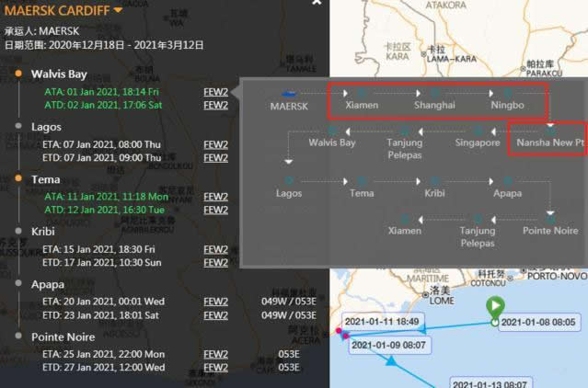Click the 2021-01-08 08:05 track timestamp label
Image resolution: width=588 pixels, height=388 pixels.
coord(539,323)
